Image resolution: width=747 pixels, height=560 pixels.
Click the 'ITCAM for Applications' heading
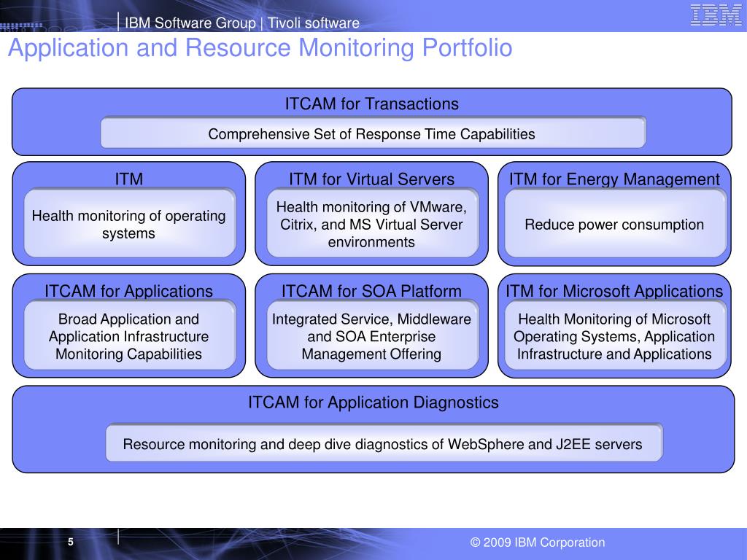click(128, 291)
